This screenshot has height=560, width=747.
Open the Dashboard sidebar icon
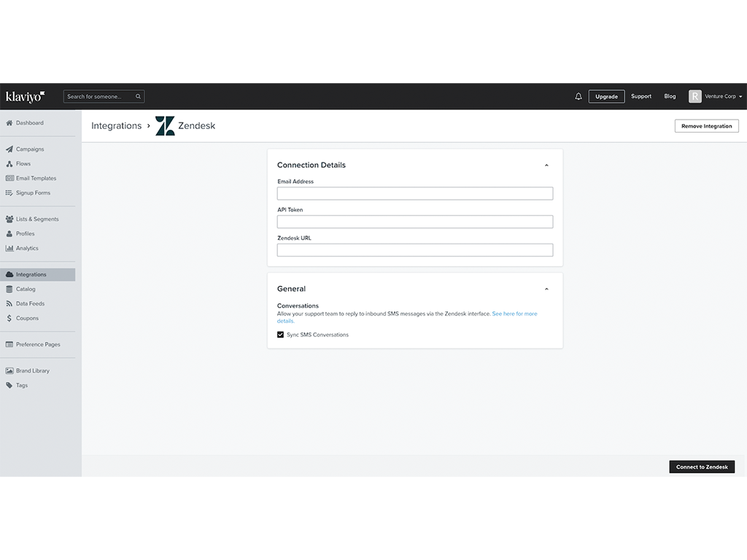click(x=8, y=124)
